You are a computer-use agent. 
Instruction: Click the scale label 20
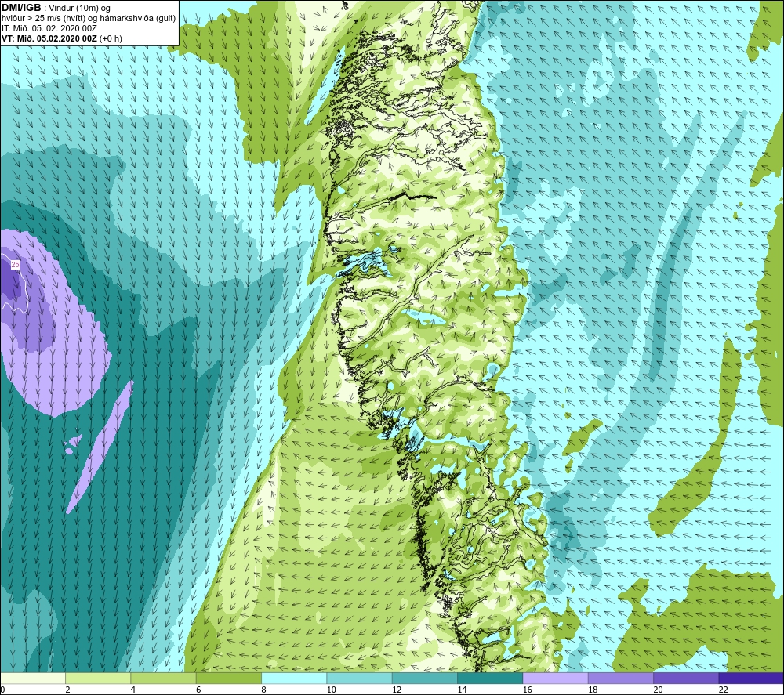[x=658, y=690]
